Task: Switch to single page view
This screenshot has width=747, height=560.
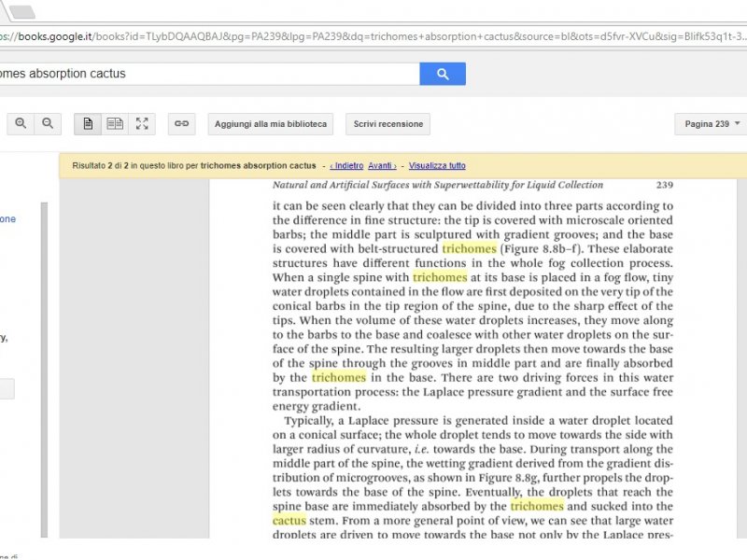Action: click(88, 124)
